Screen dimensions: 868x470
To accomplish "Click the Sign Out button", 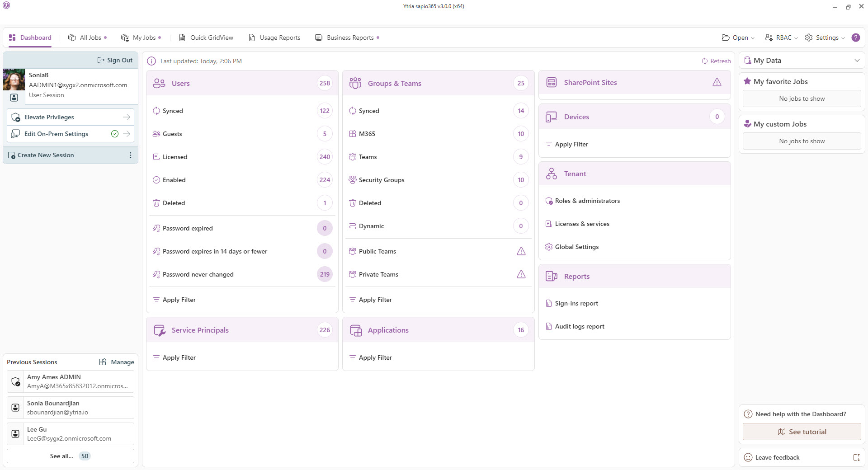I will pos(115,60).
